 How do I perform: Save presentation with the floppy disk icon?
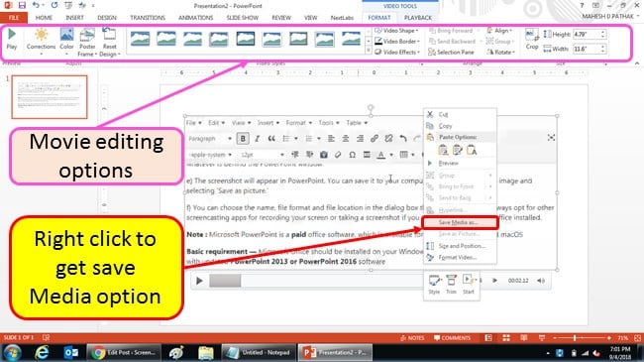tap(22, 5)
